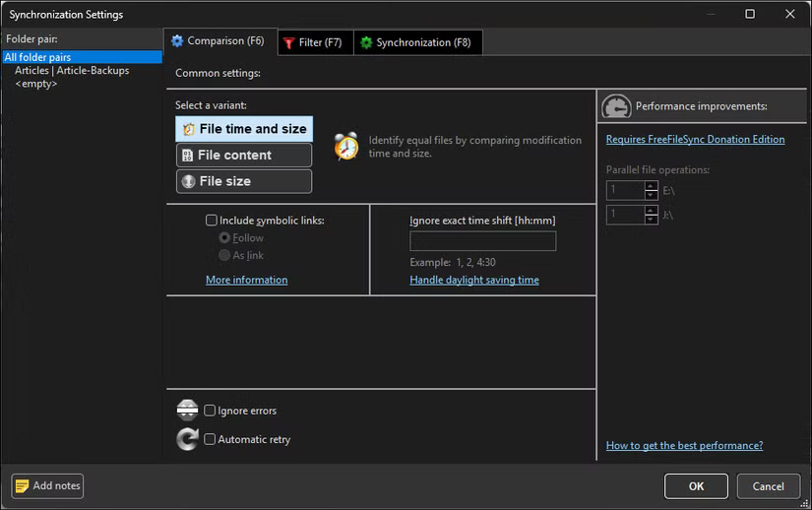
Task: Click the Automatic retry arrow icon
Action: 187,439
